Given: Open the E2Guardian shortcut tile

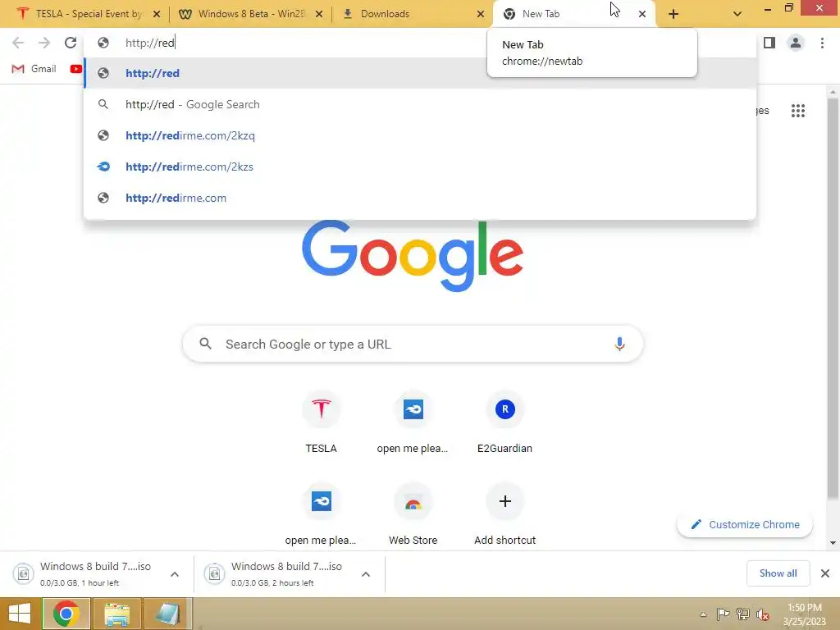Looking at the screenshot, I should pyautogui.click(x=504, y=423).
